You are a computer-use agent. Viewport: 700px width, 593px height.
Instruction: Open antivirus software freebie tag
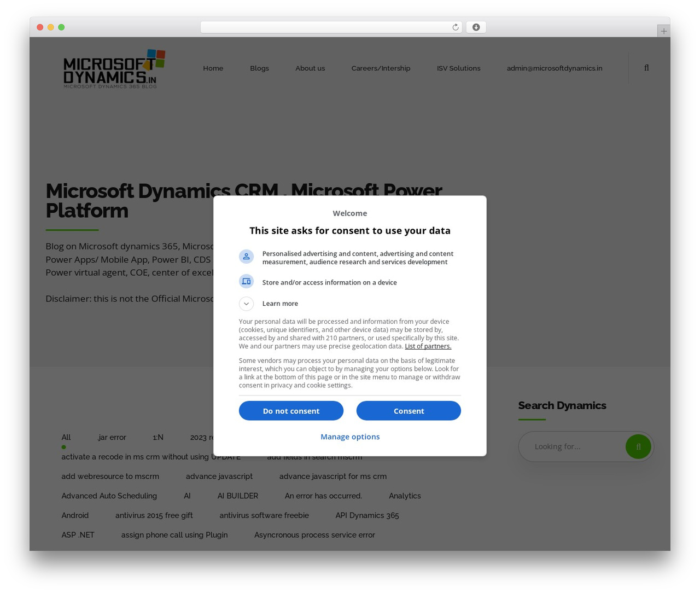pyautogui.click(x=264, y=516)
